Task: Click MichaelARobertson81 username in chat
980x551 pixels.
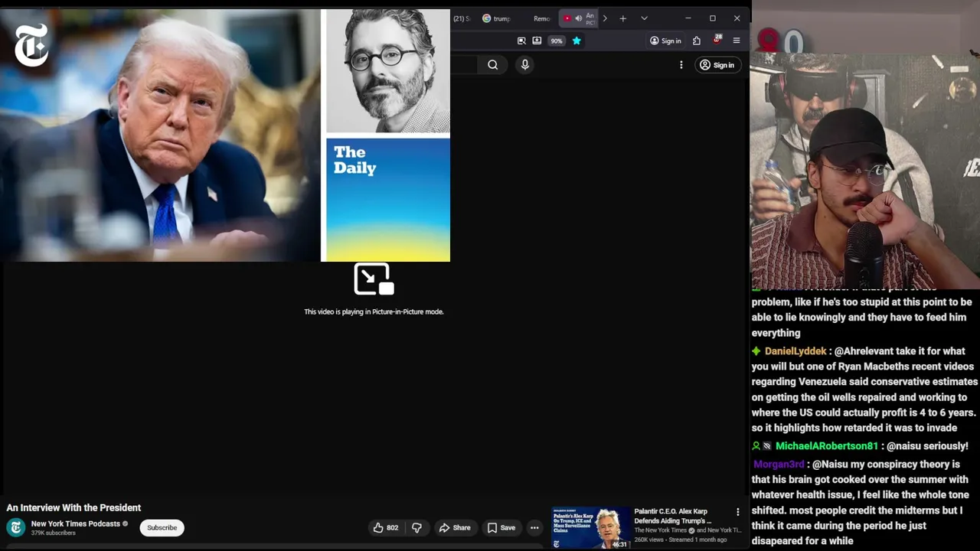Action: point(827,445)
